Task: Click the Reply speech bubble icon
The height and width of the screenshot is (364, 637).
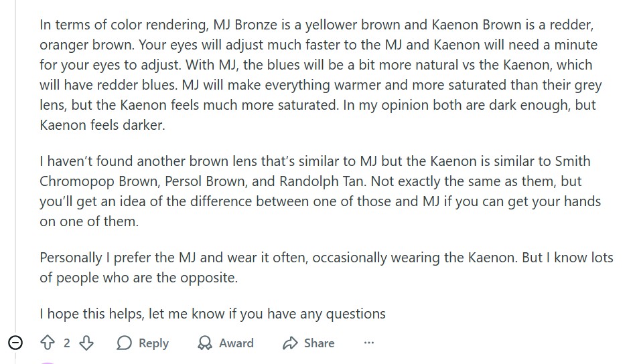Action: tap(124, 343)
